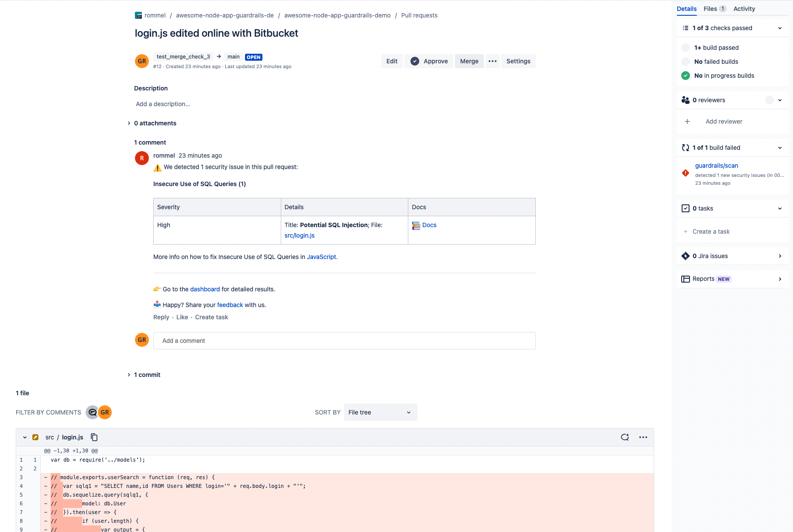Open the feedback link

pos(230,305)
